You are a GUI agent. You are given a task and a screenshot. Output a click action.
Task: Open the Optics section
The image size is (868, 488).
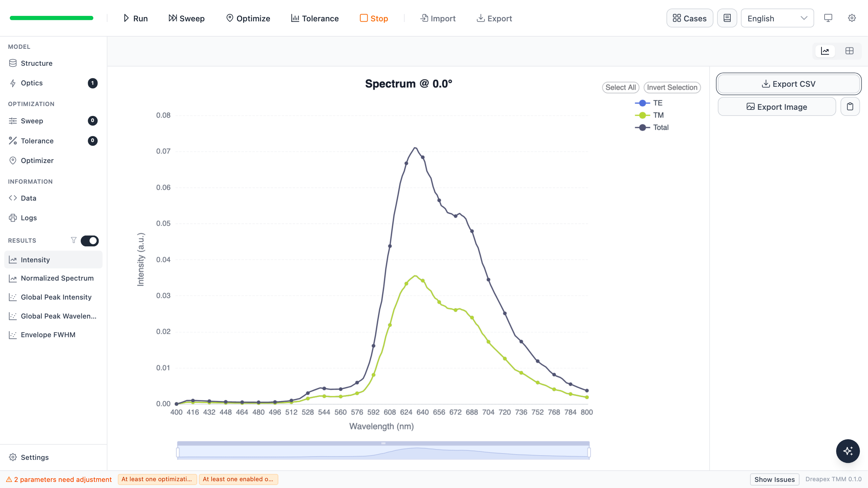tap(54, 83)
